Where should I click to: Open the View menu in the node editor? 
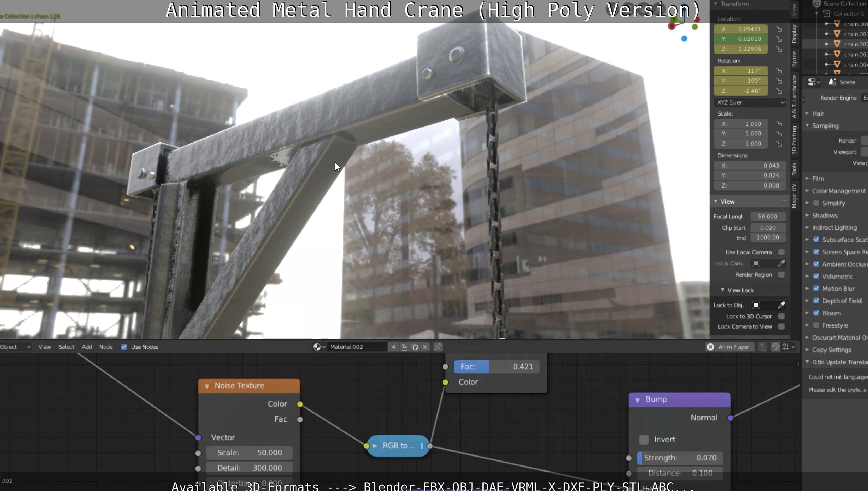pos(45,347)
